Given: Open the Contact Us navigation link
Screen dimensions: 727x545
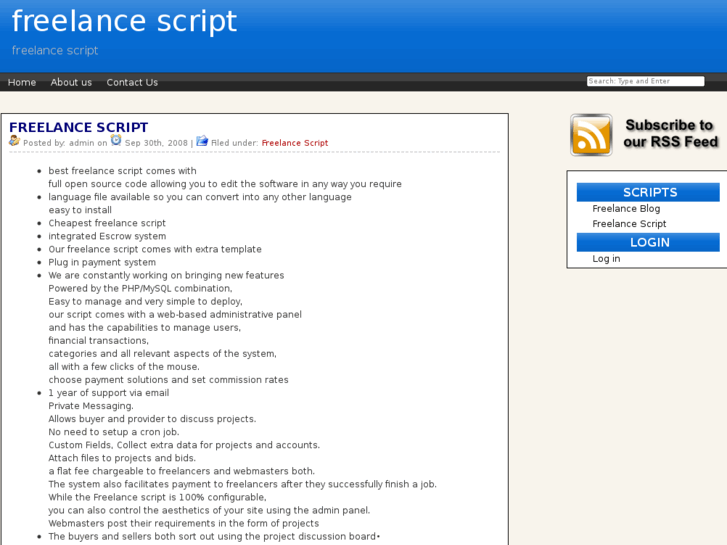Looking at the screenshot, I should coord(132,82).
